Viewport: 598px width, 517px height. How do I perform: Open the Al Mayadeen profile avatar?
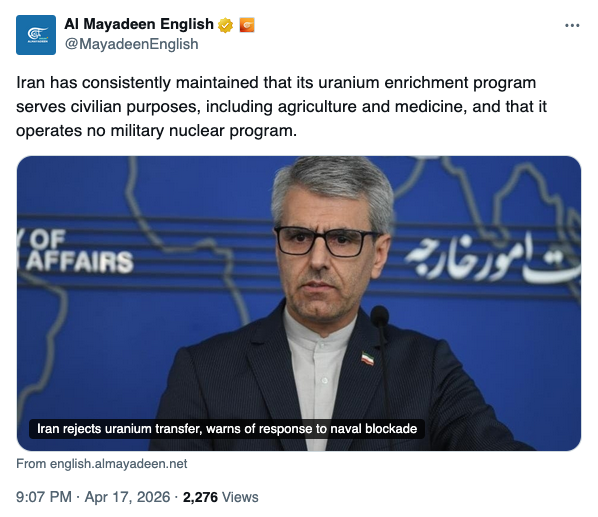tap(36, 35)
